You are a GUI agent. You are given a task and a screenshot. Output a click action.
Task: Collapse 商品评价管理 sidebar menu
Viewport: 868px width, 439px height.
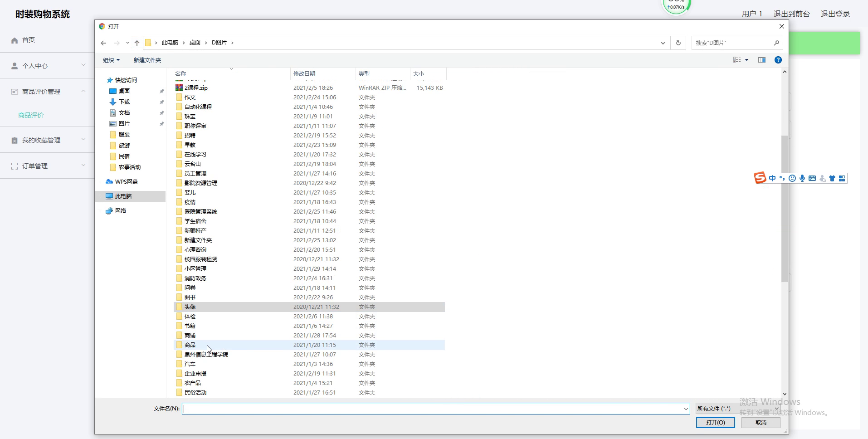tap(47, 92)
